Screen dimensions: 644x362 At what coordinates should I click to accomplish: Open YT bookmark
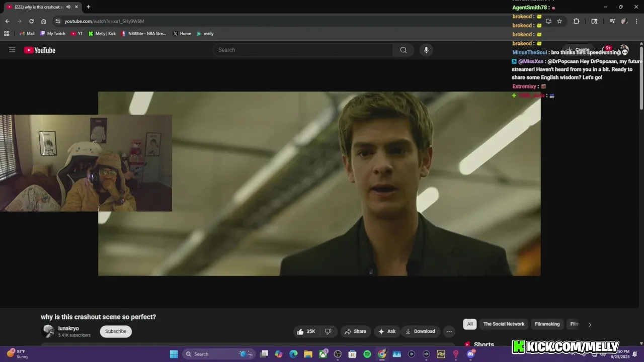pos(76,34)
